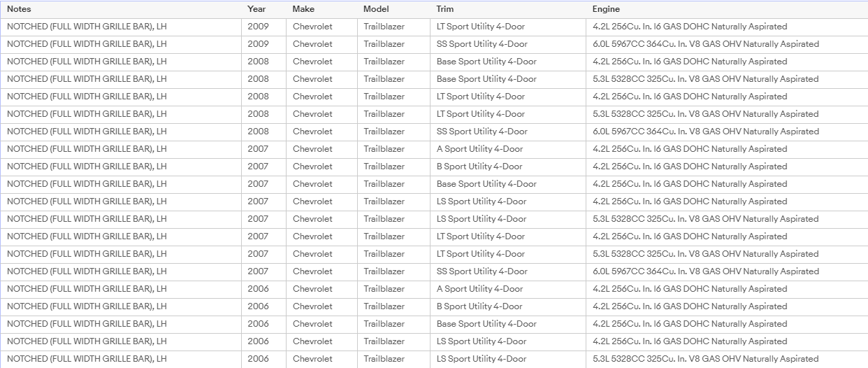Image resolution: width=868 pixels, height=368 pixels.
Task: Click 4.2L I6 engine for 2007 LS trim
Action: [690, 201]
